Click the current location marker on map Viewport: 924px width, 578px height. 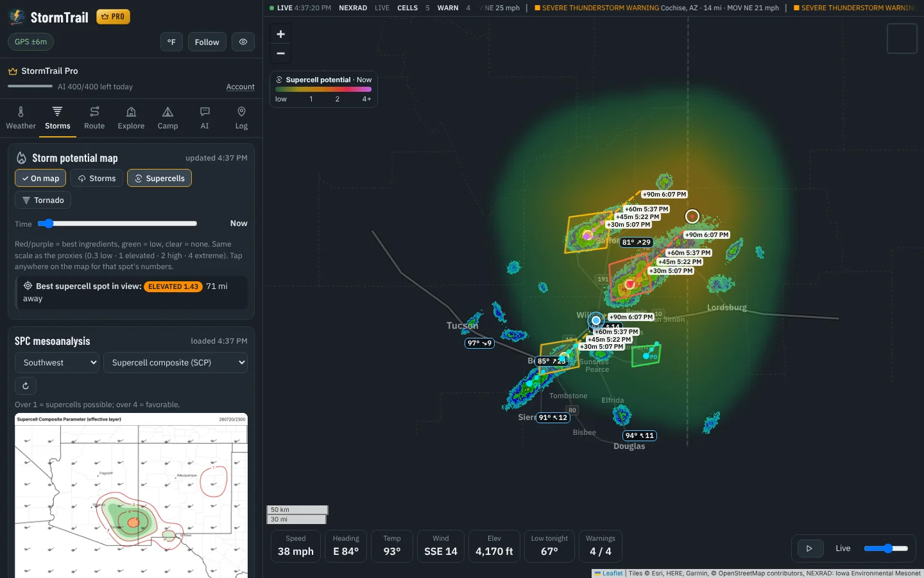tap(596, 320)
